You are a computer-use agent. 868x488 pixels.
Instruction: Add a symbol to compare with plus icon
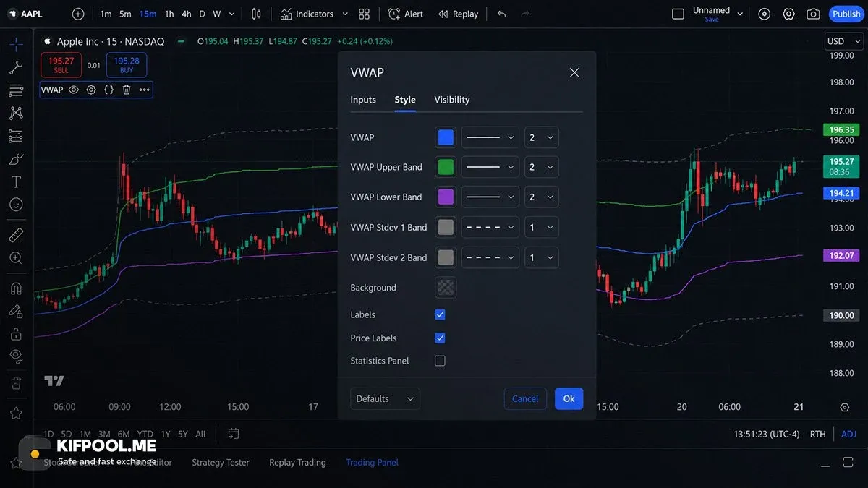click(x=78, y=14)
